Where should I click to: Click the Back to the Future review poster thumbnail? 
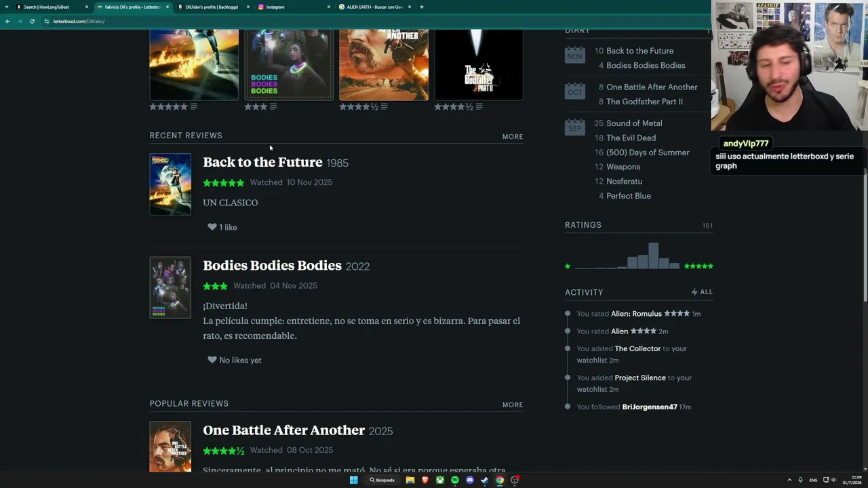(170, 184)
